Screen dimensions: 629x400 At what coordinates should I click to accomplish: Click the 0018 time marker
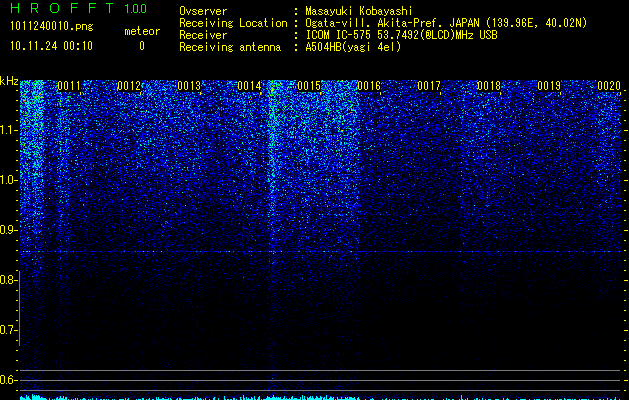pyautogui.click(x=489, y=86)
